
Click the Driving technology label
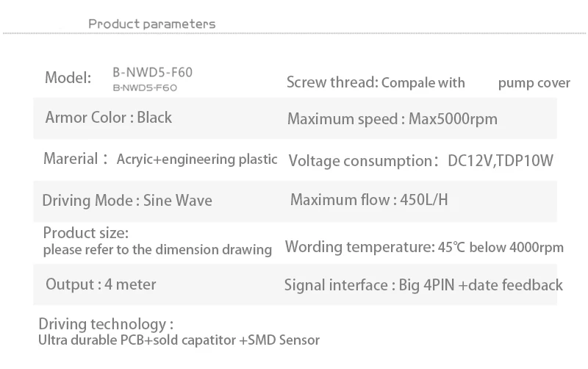pyautogui.click(x=106, y=324)
